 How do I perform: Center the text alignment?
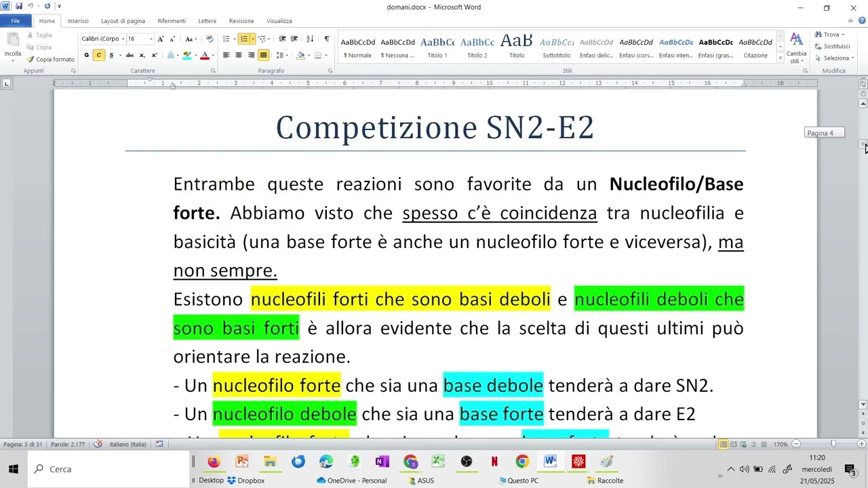tap(239, 55)
